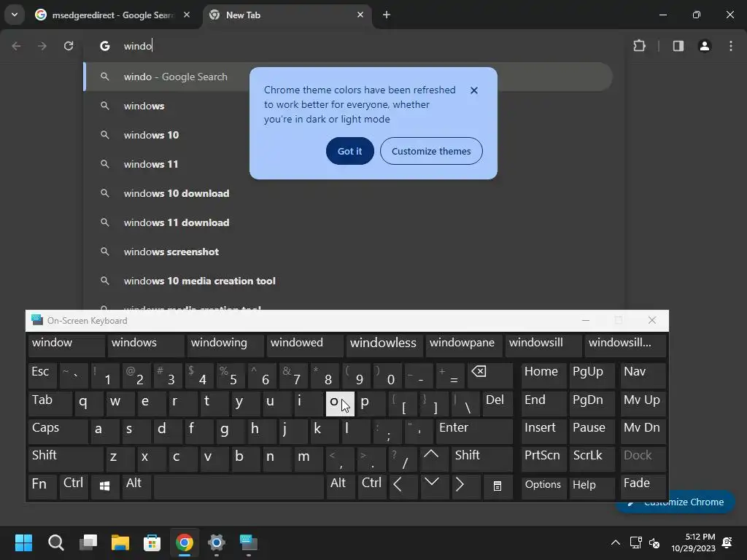
Task: Select the 'windo - Google Search' suggestion
Action: coord(348,77)
